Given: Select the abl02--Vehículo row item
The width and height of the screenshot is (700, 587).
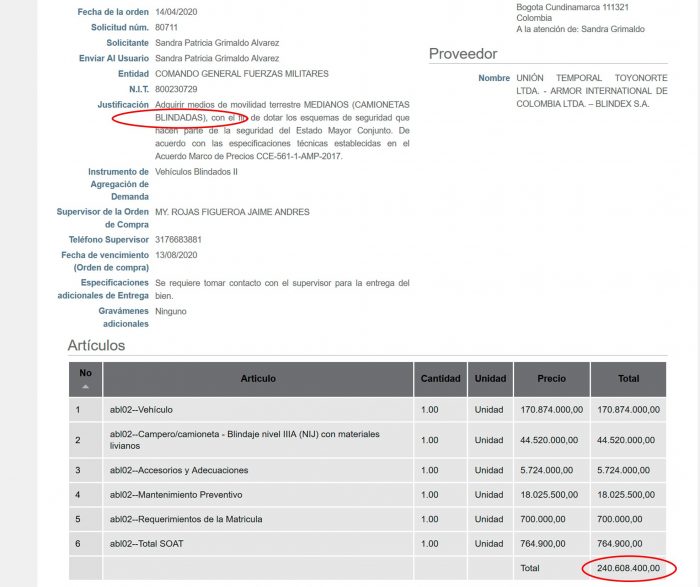Looking at the screenshot, I should click(x=141, y=410).
